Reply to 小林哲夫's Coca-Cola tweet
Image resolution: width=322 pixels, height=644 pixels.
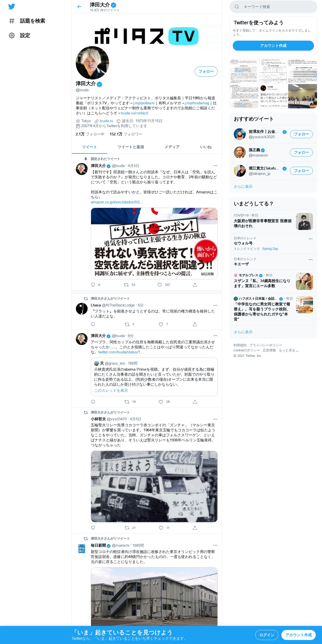(x=93, y=528)
